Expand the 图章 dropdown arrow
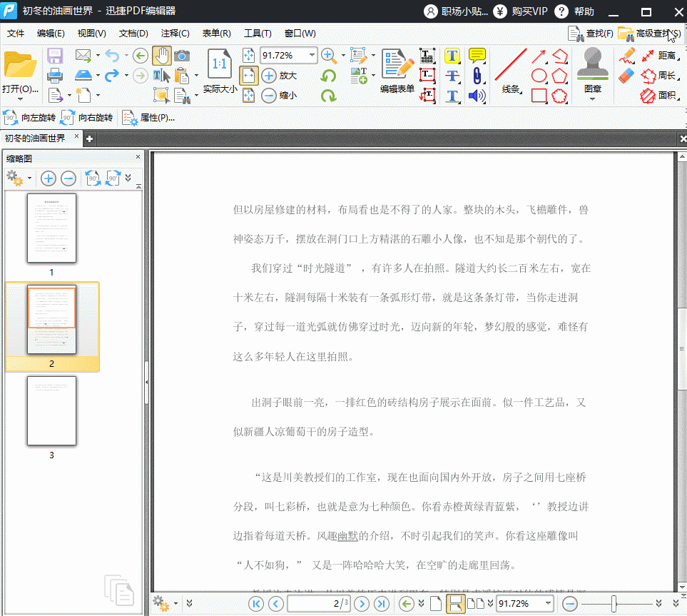Viewport: 687px width, 616px height. (x=592, y=99)
